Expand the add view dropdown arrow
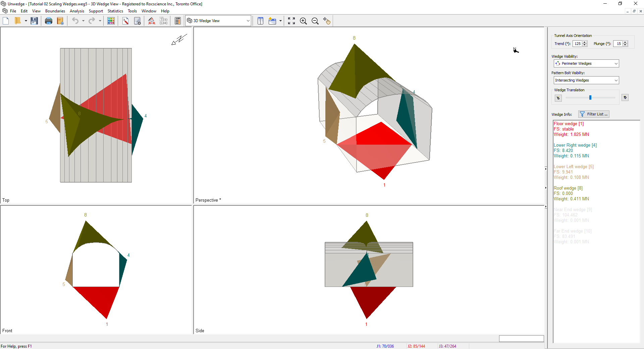644x349 pixels. click(280, 21)
